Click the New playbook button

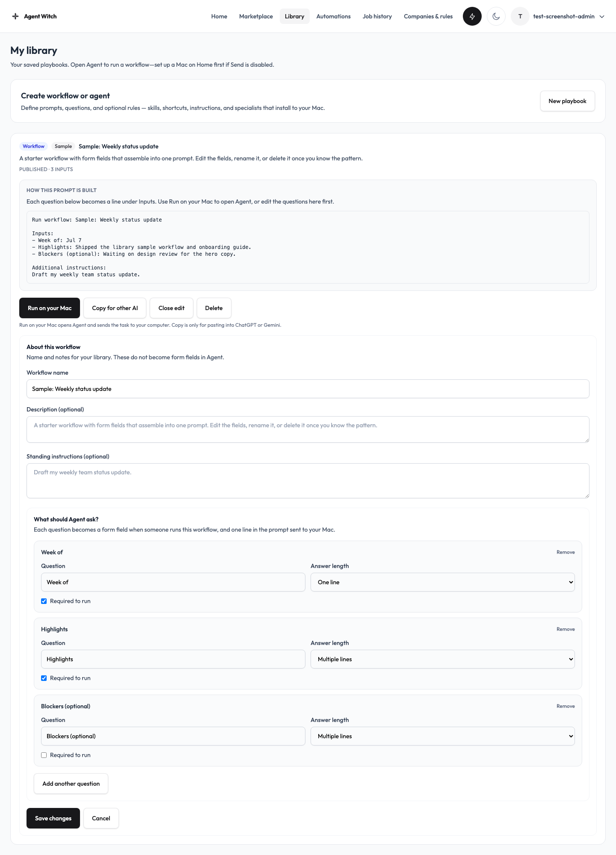pyautogui.click(x=567, y=101)
